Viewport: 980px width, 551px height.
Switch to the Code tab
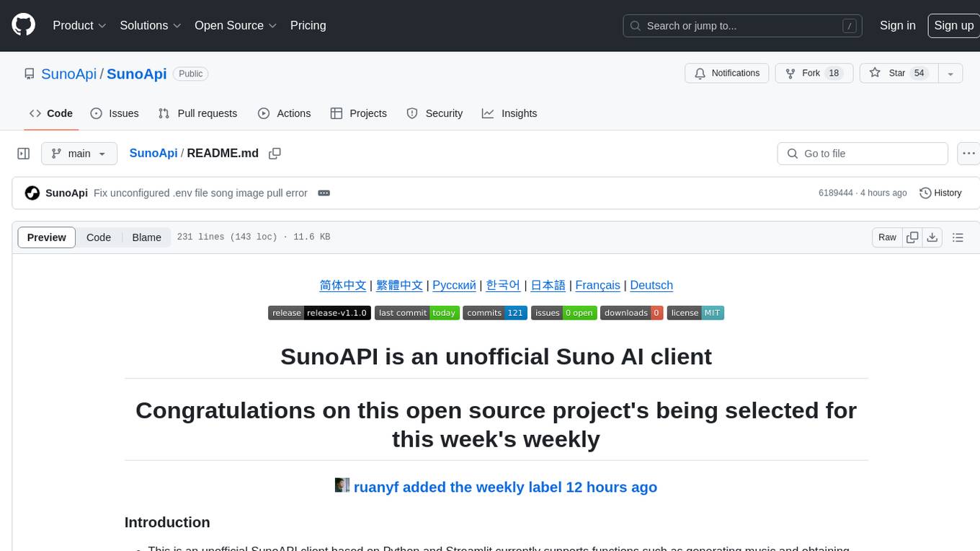pos(51,113)
